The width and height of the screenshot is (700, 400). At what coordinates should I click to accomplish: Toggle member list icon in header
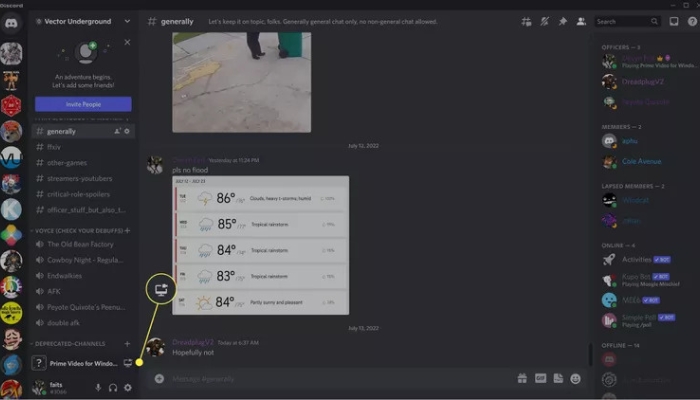click(581, 21)
